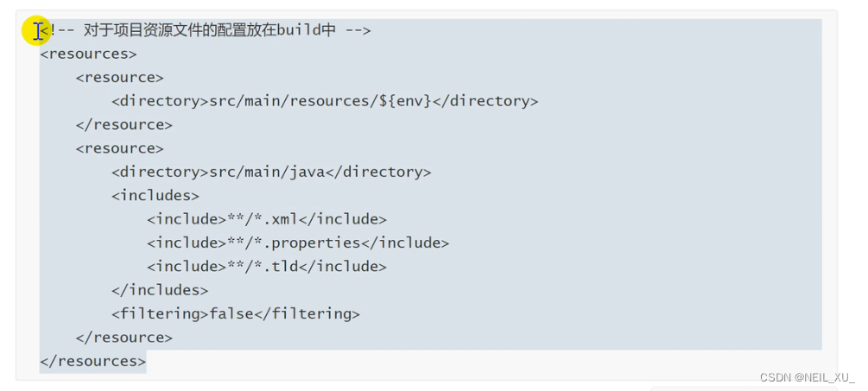Image resolution: width=868 pixels, height=391 pixels.
Task: Click the src/main/resources directory line
Action: point(325,101)
